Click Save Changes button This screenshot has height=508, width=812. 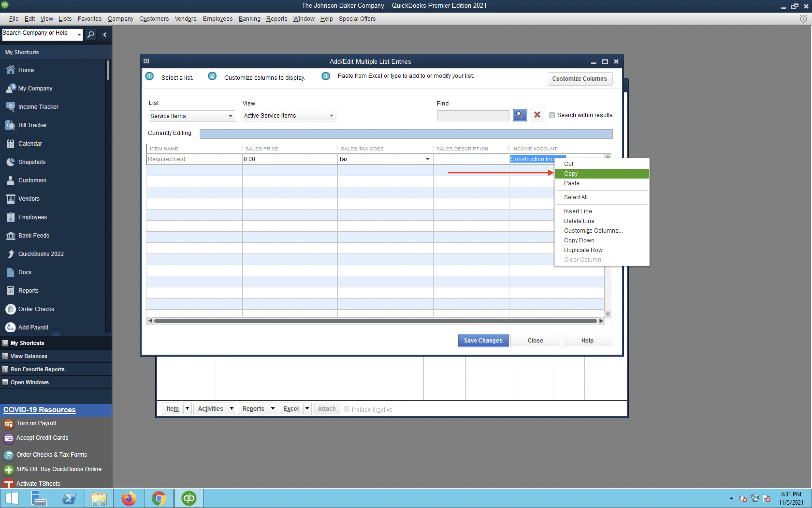(483, 341)
